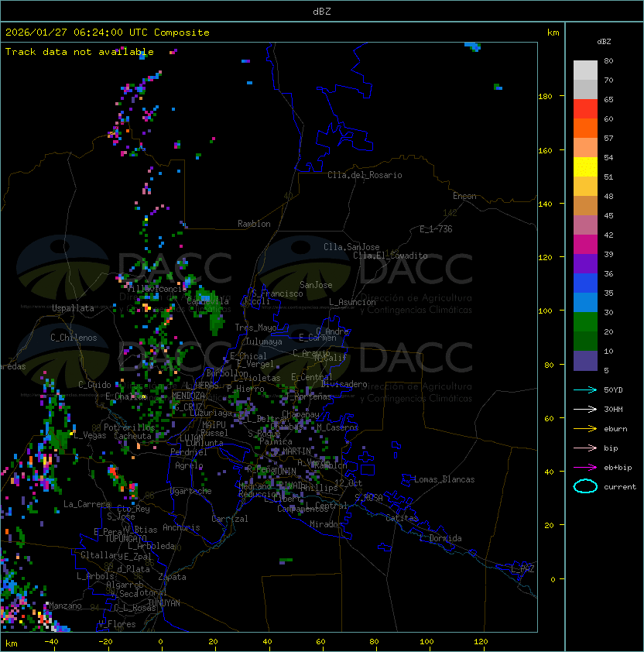The height and width of the screenshot is (652, 644).
Task: Select the yellow eburn arrow icon
Action: 585,428
